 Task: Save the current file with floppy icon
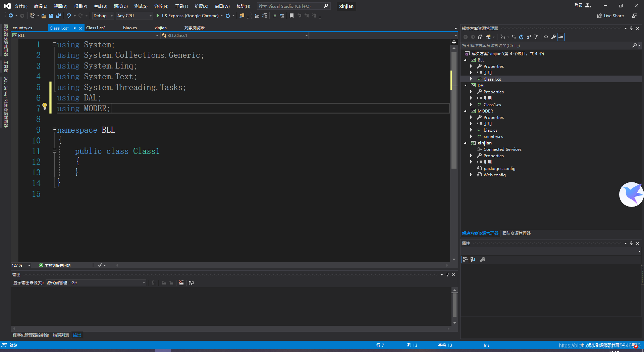(51, 16)
